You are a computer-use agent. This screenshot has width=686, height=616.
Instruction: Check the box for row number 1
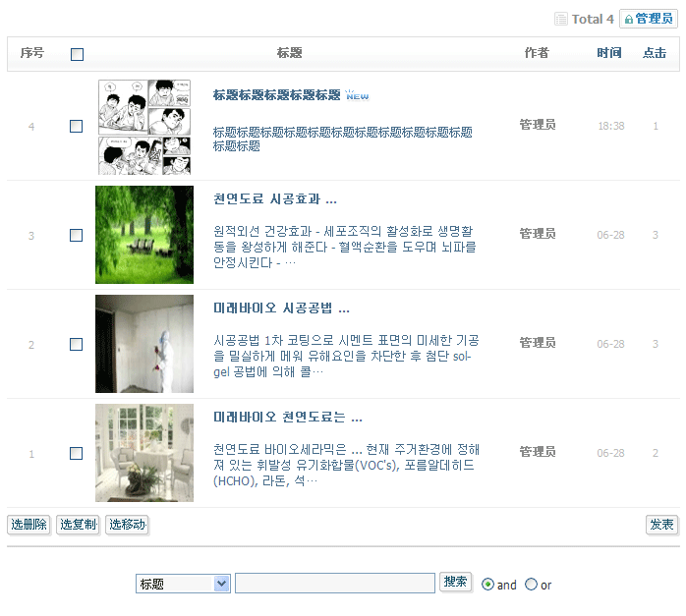click(76, 453)
